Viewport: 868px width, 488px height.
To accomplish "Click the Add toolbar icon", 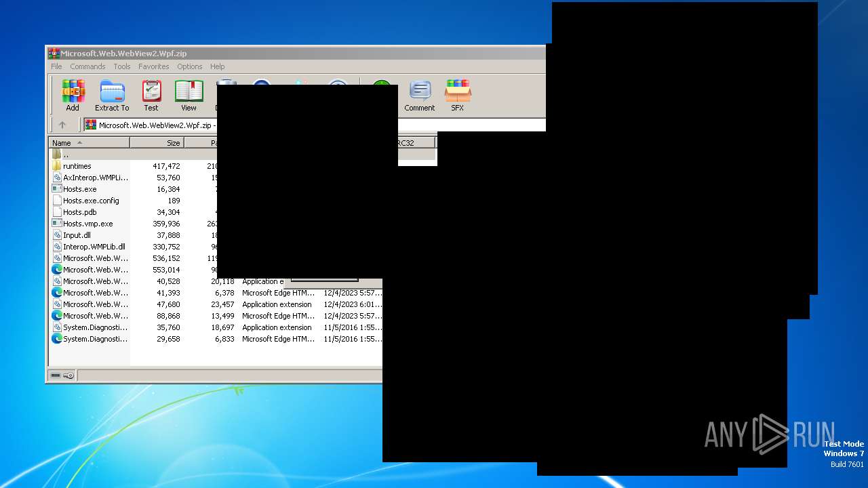I will pos(73,96).
